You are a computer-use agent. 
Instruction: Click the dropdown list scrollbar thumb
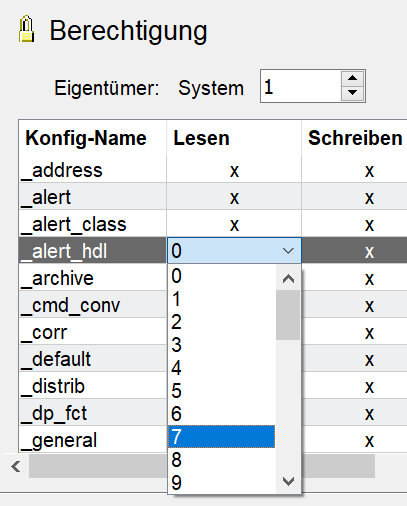pos(288,315)
